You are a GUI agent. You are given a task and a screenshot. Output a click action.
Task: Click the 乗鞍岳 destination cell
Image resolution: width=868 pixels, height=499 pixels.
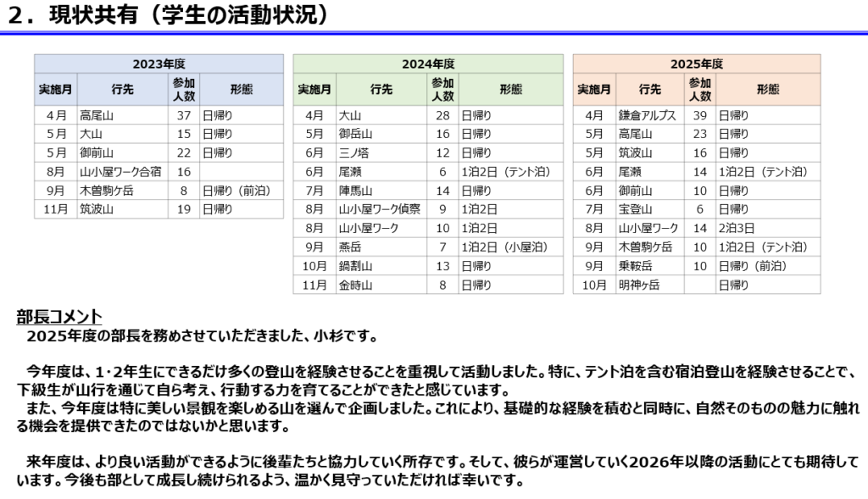(632, 266)
